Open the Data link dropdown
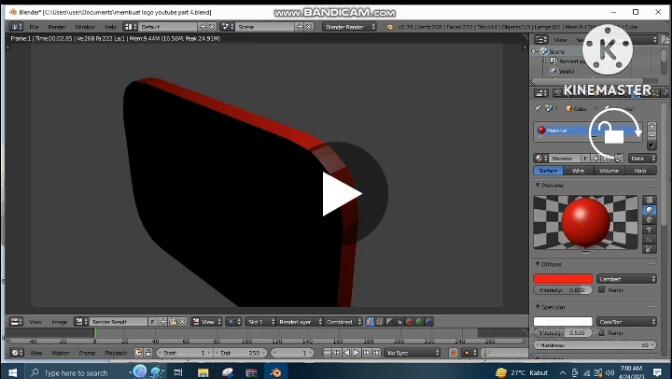 tap(642, 158)
